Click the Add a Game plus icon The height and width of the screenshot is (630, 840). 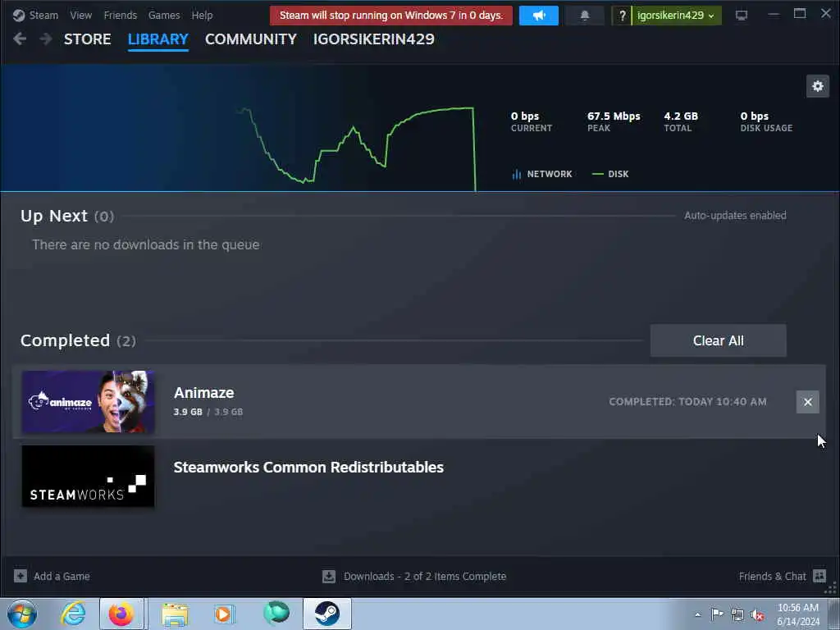click(21, 576)
